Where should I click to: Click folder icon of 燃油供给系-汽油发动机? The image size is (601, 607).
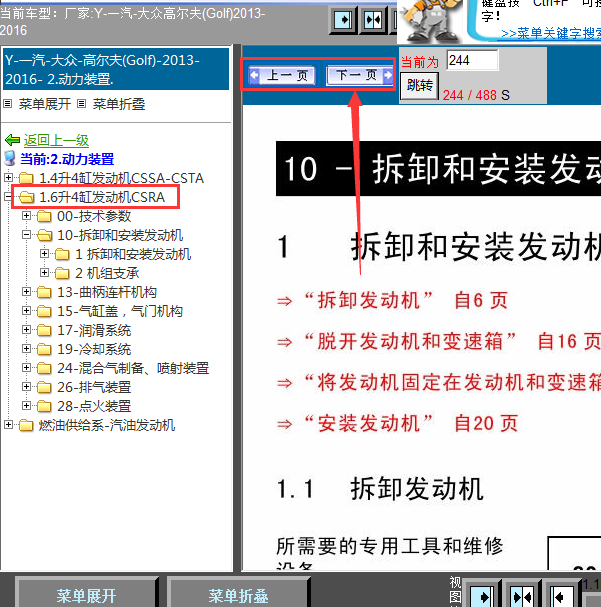pos(26,425)
